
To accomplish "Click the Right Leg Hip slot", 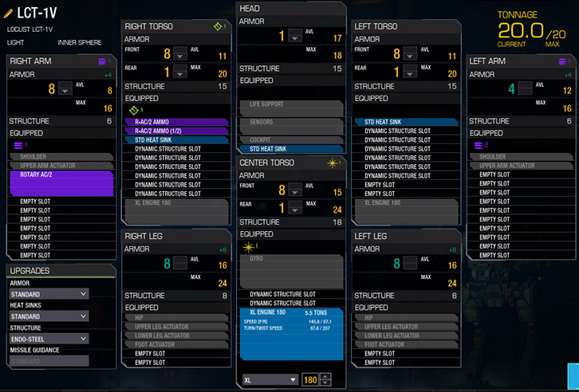I will (176, 318).
